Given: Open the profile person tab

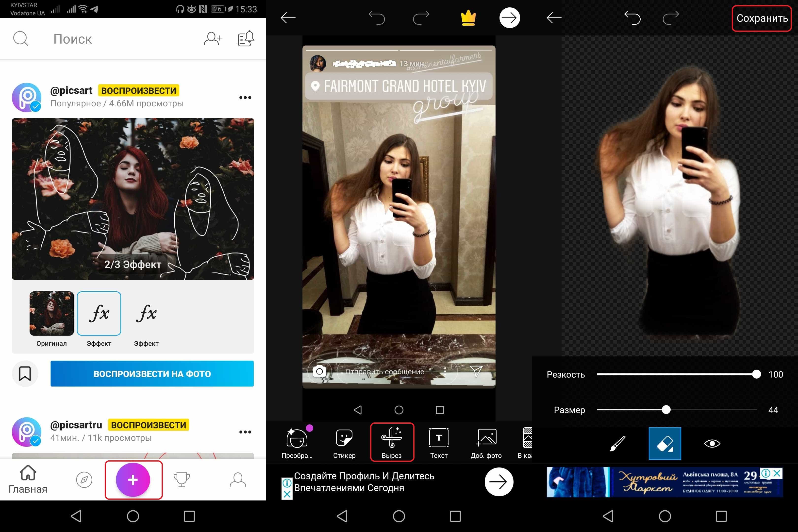Looking at the screenshot, I should pos(238,480).
